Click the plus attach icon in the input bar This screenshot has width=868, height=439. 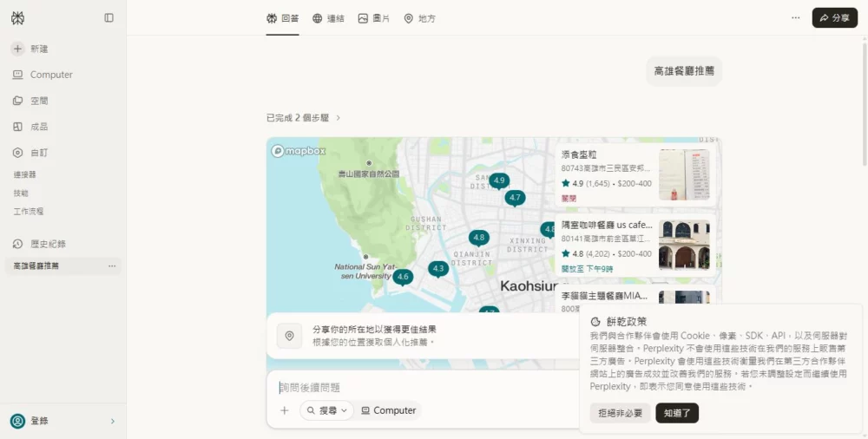click(x=285, y=410)
